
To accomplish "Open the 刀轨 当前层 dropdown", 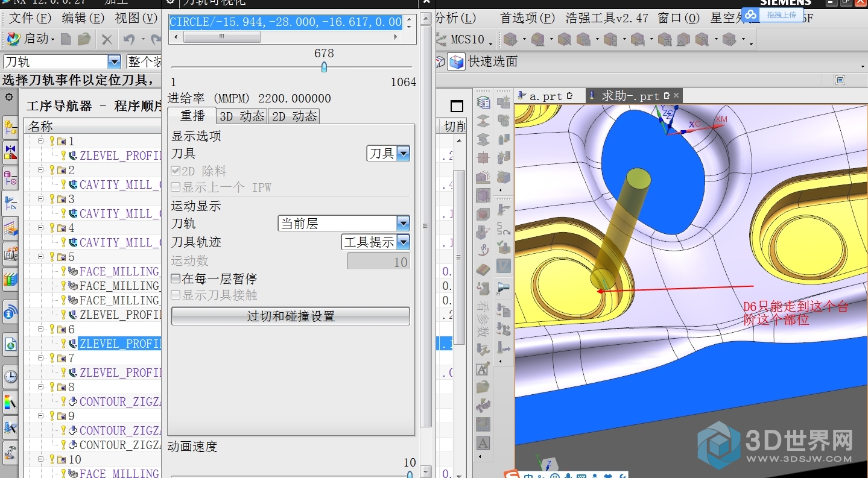I will pyautogui.click(x=344, y=223).
